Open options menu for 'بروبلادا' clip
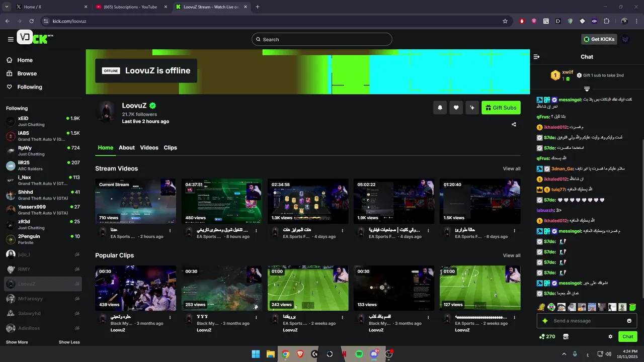 (342, 318)
